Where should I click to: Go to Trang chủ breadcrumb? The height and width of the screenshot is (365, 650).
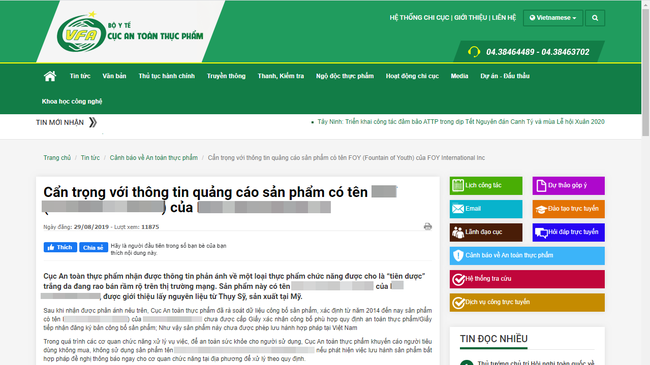(x=57, y=158)
